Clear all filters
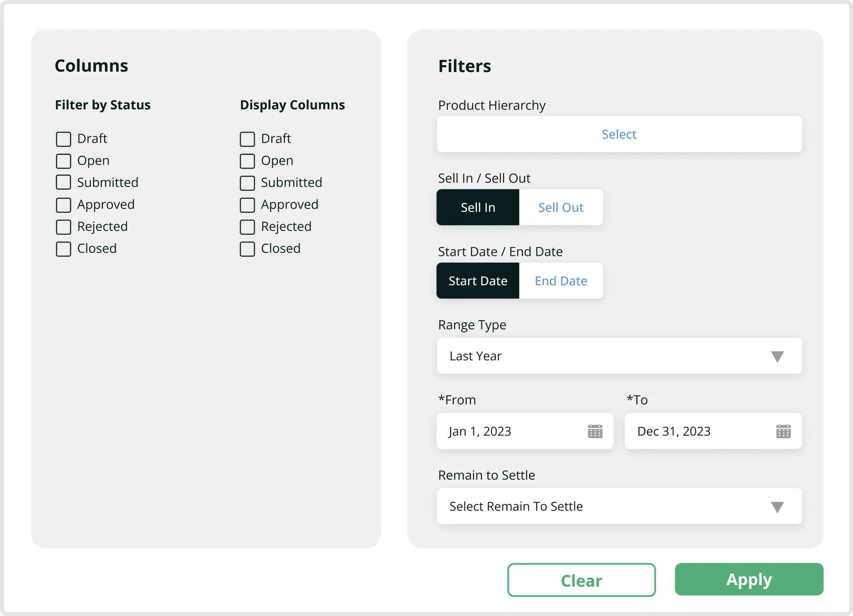 tap(581, 580)
